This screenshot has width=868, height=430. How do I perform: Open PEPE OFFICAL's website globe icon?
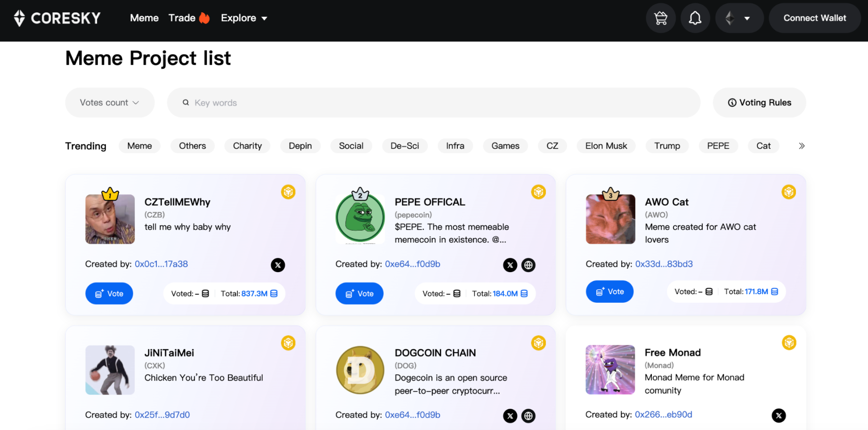[528, 265]
